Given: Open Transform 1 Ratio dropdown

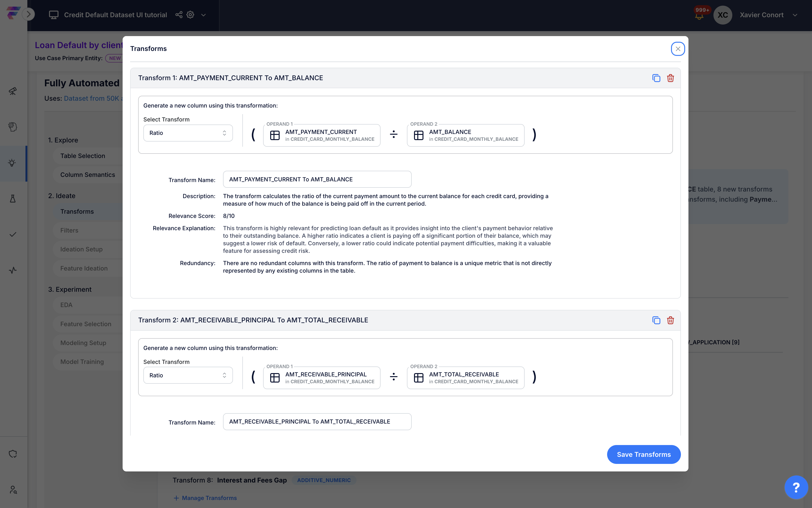Looking at the screenshot, I should pyautogui.click(x=188, y=133).
